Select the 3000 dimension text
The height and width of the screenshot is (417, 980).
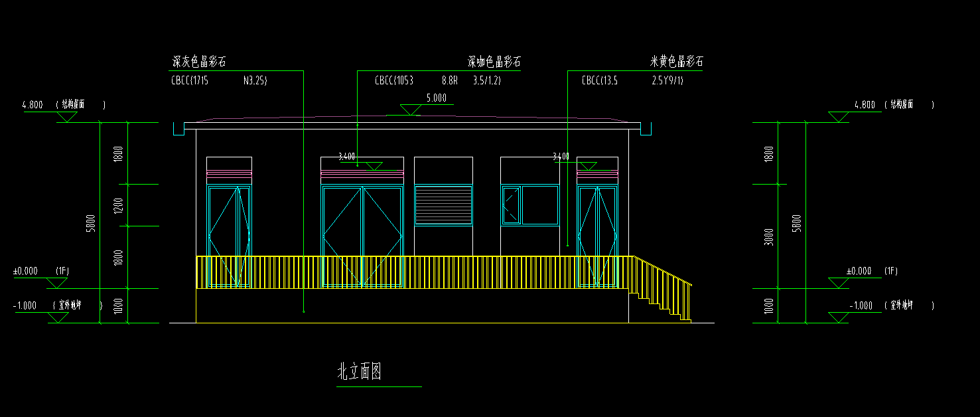[x=768, y=236]
